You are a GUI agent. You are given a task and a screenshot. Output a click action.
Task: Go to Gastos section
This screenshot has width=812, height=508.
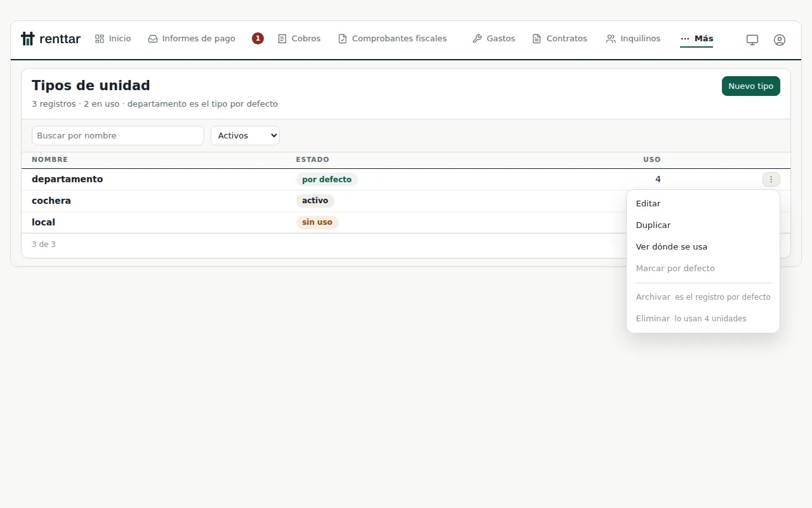[494, 39]
